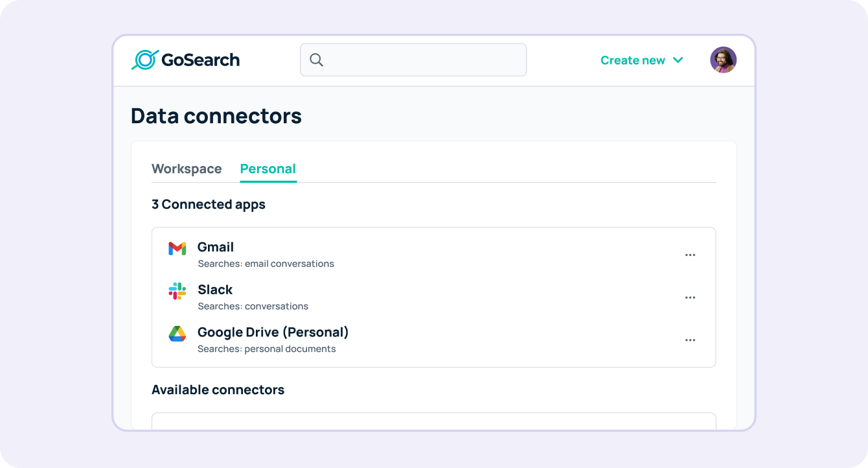Click the chevron next to Create new
The height and width of the screenshot is (468, 868).
tap(678, 60)
